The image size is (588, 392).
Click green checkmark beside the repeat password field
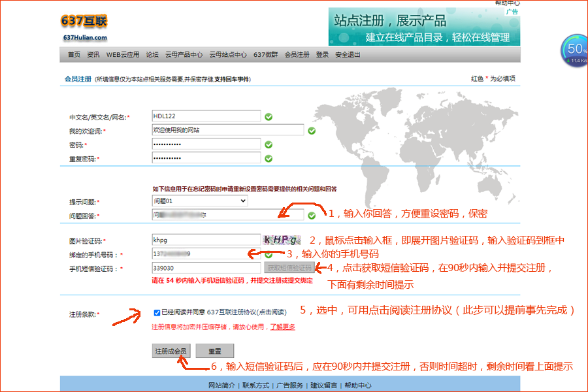269,158
